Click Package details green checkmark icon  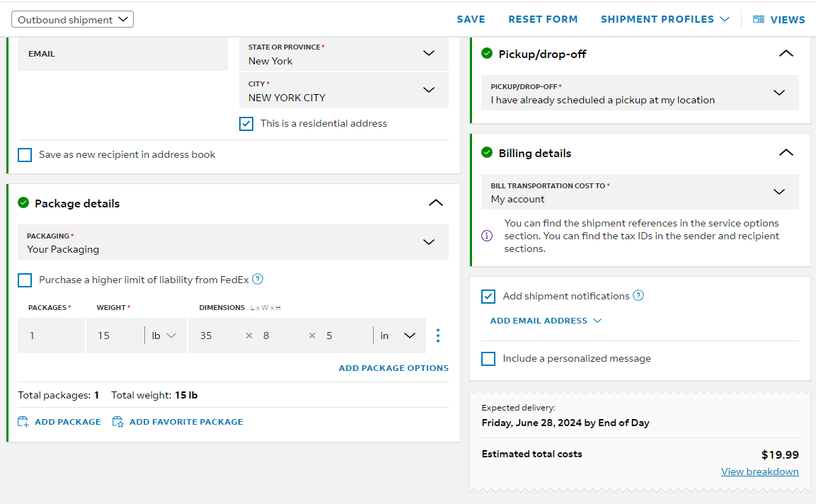(x=23, y=202)
